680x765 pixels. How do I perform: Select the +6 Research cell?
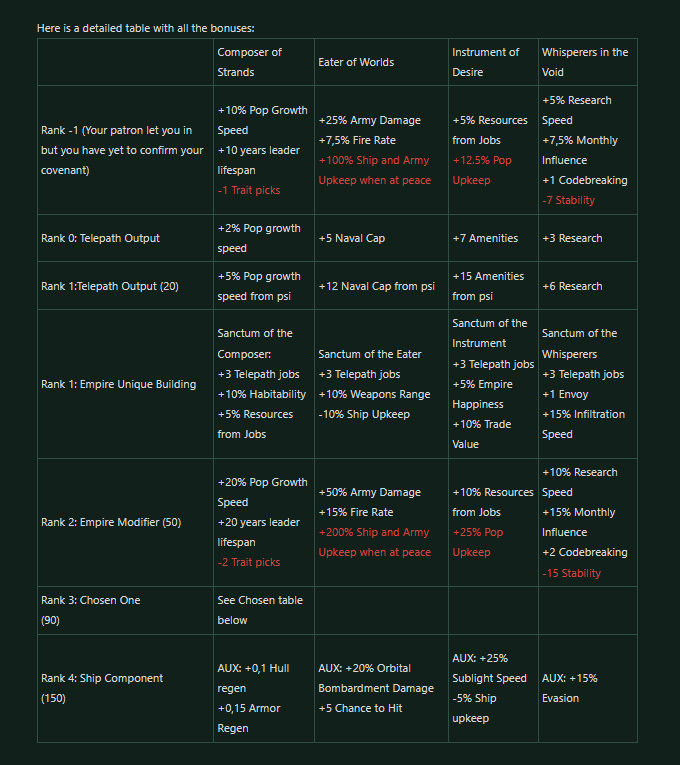pos(572,286)
